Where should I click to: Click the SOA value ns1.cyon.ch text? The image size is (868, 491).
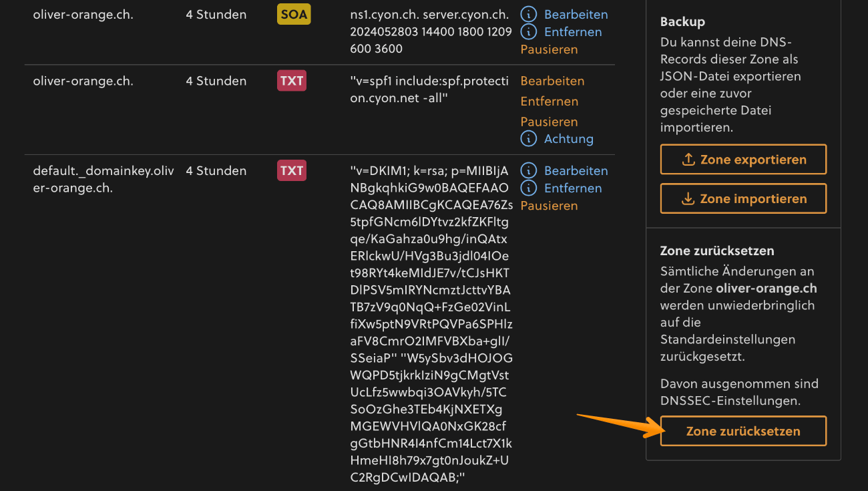click(431, 31)
